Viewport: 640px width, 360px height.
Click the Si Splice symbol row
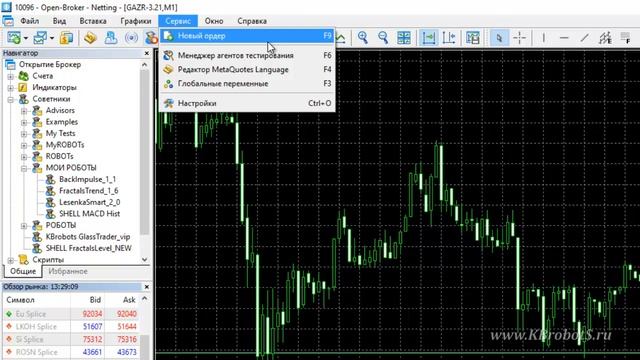(x=71, y=339)
